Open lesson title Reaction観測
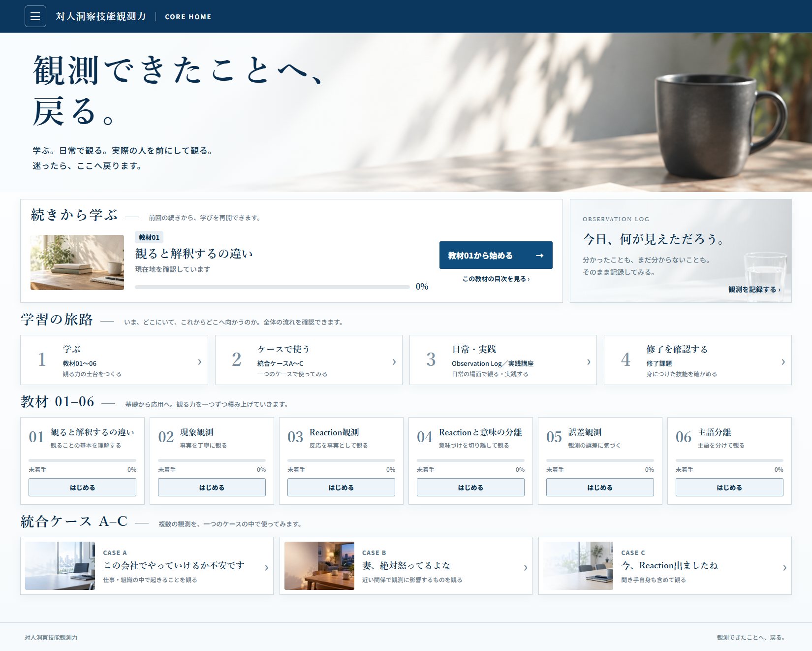Screen dimensions: 812x651 pyautogui.click(x=334, y=432)
